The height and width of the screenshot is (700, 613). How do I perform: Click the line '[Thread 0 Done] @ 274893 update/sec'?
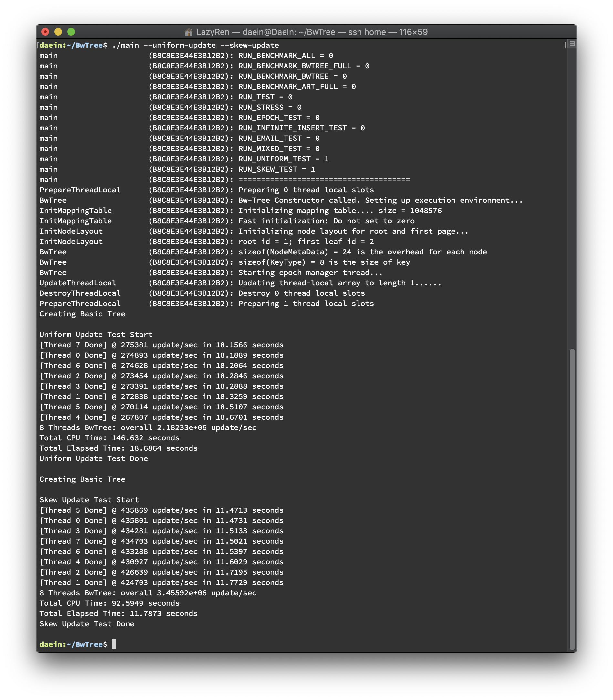tap(162, 355)
